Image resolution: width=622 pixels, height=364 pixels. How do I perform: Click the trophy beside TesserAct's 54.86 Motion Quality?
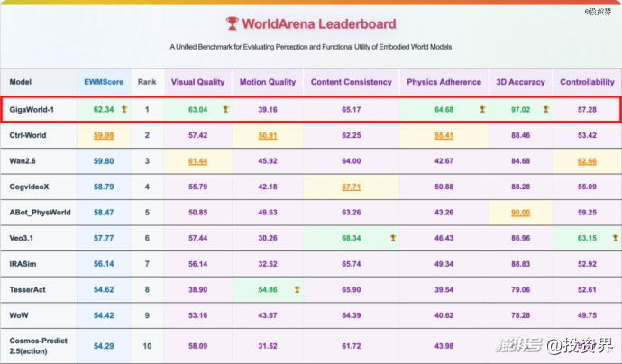(x=297, y=290)
